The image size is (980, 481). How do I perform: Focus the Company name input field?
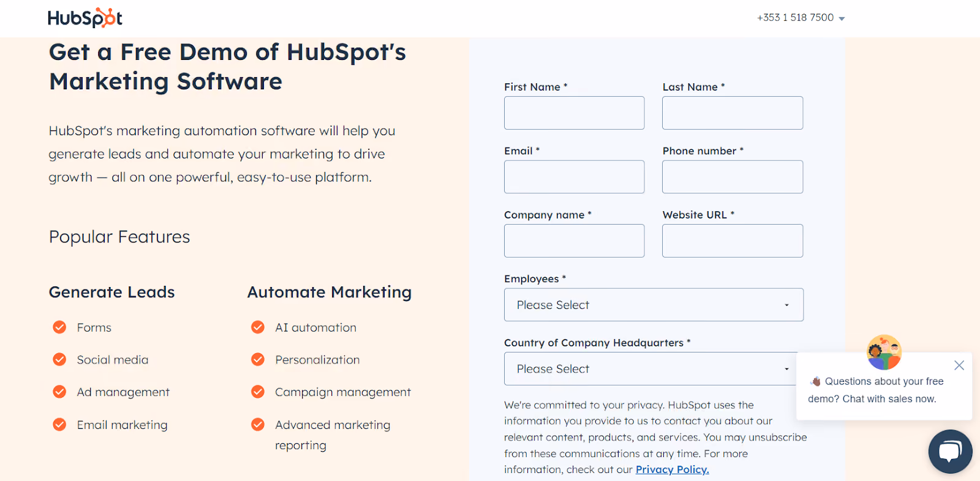(574, 240)
